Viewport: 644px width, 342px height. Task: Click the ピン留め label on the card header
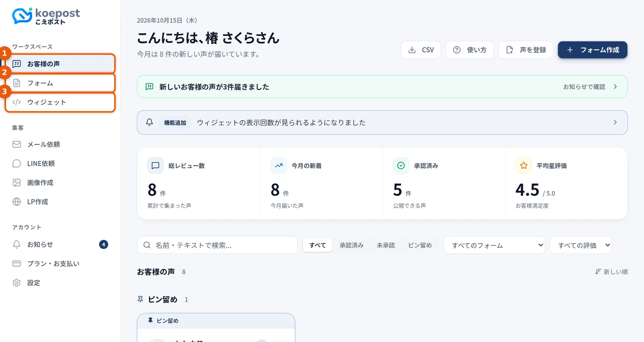(x=167, y=321)
